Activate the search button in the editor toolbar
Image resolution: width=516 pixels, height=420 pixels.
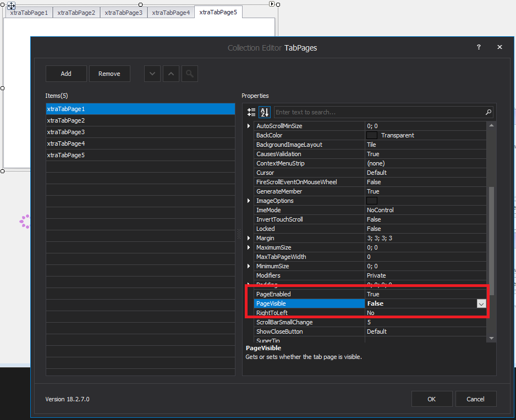pos(189,73)
